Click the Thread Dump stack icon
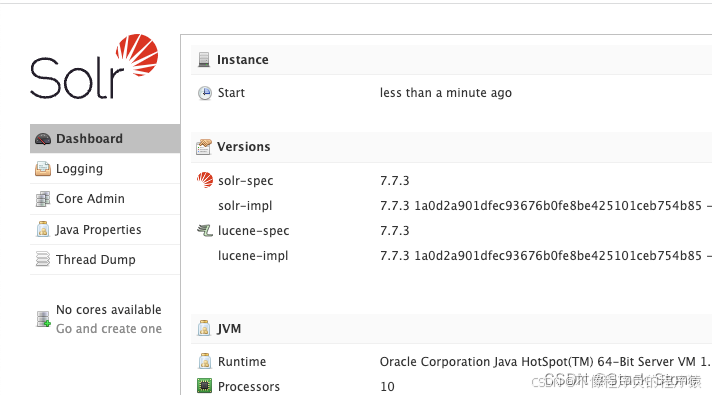This screenshot has height=395, width=712. 43,259
